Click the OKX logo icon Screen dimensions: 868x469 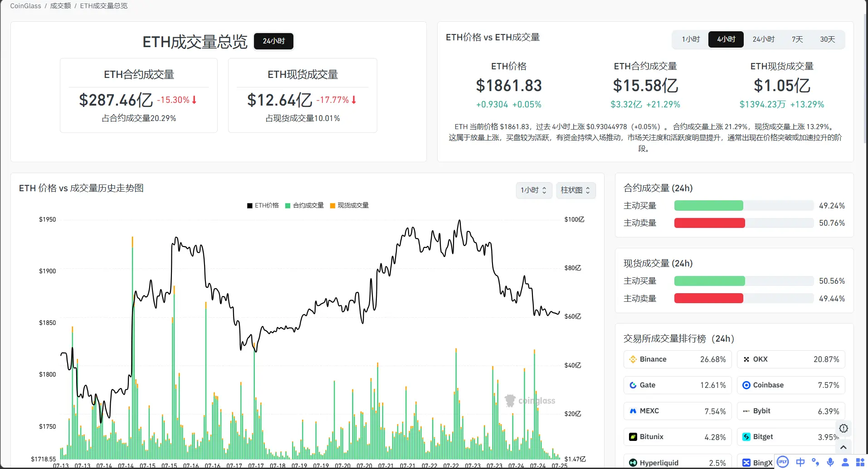746,359
